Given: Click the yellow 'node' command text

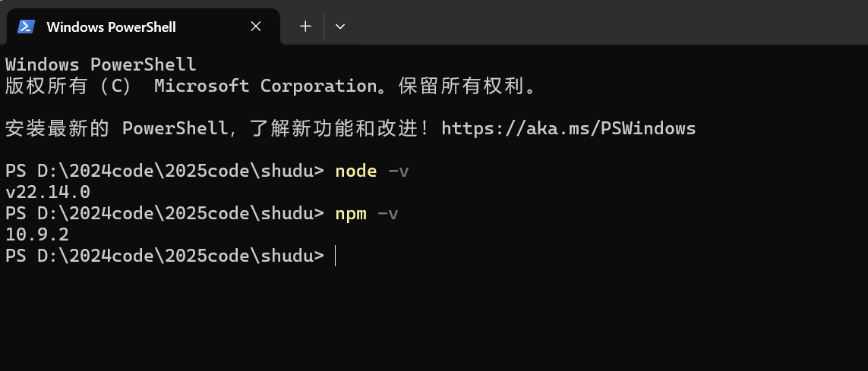Looking at the screenshot, I should pos(355,171).
